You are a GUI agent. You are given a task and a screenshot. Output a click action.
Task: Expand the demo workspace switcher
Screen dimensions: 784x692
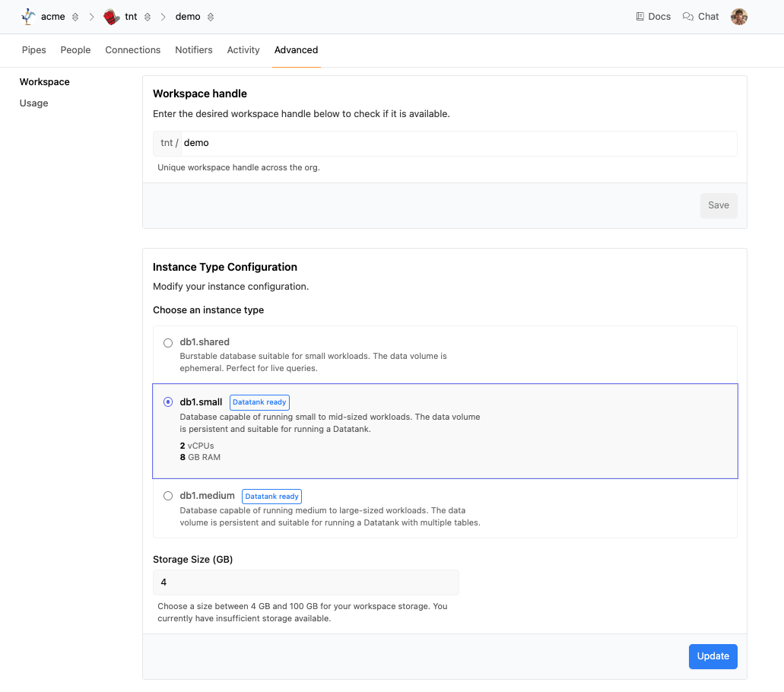pyautogui.click(x=211, y=17)
